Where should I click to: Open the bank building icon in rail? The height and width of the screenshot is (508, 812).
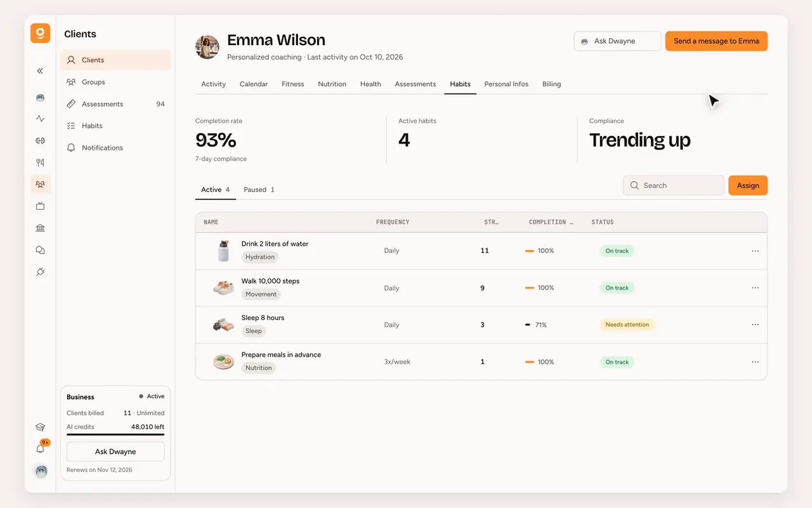[x=40, y=228]
